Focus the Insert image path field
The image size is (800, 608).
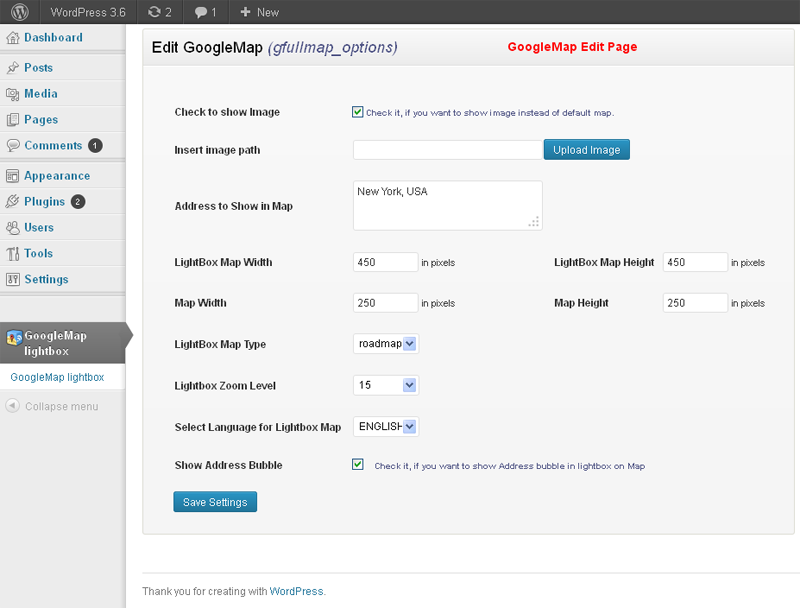click(447, 150)
